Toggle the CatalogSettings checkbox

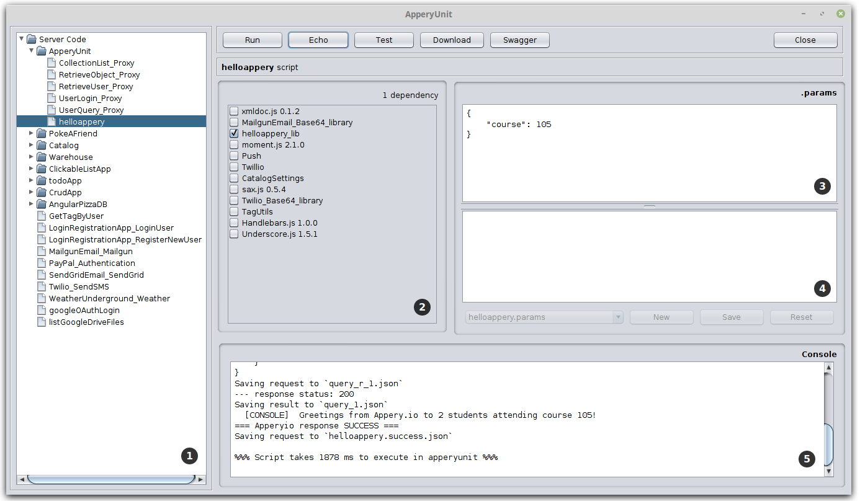(234, 178)
